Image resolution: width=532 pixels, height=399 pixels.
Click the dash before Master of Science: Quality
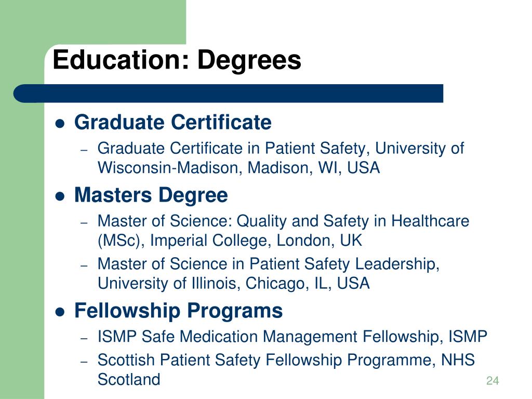(84, 222)
